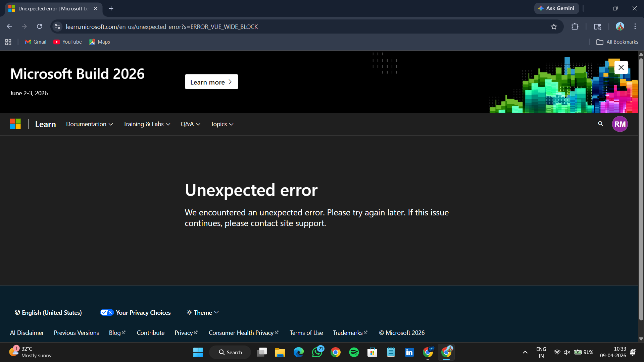Open the Documentation menu

pyautogui.click(x=89, y=124)
